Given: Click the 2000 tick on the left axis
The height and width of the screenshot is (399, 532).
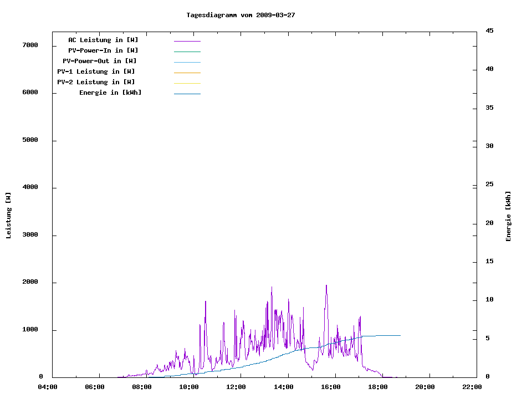Looking at the screenshot, I should (x=29, y=282).
